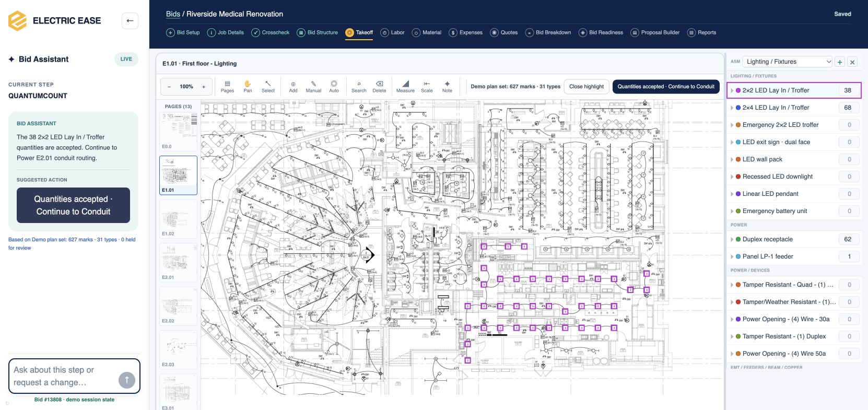Switch to the Labor tab
Screen dimensions: 868x410
point(393,32)
